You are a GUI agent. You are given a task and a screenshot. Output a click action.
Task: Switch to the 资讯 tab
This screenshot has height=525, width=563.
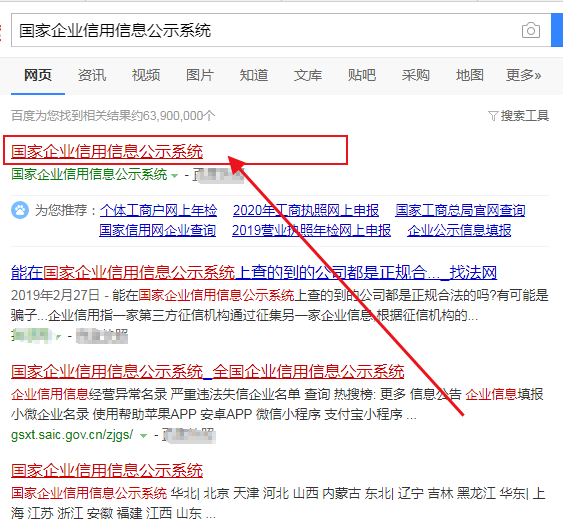pos(92,75)
